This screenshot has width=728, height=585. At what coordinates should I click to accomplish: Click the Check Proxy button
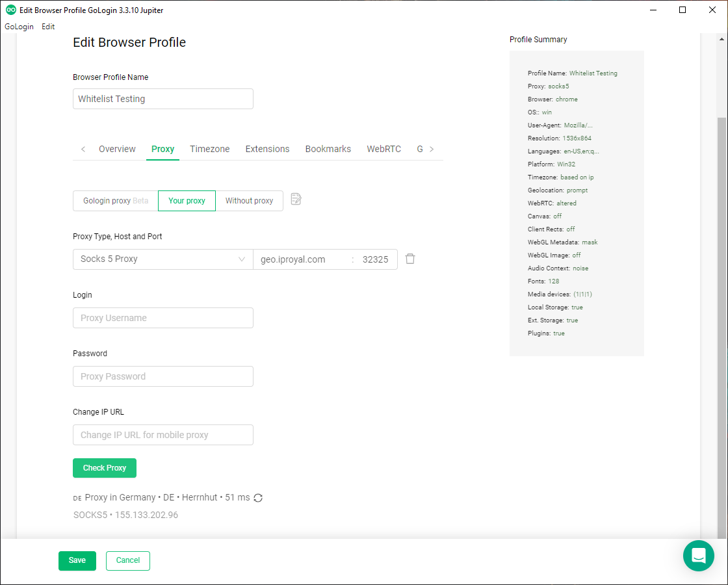(x=105, y=468)
